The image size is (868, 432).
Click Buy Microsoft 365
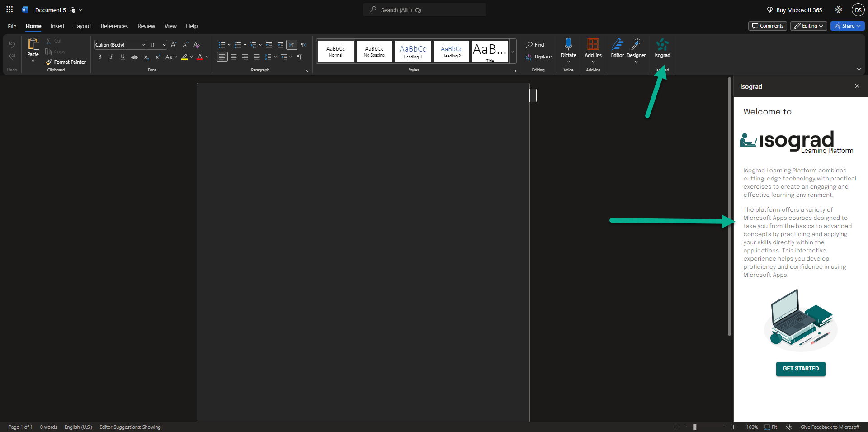[794, 10]
